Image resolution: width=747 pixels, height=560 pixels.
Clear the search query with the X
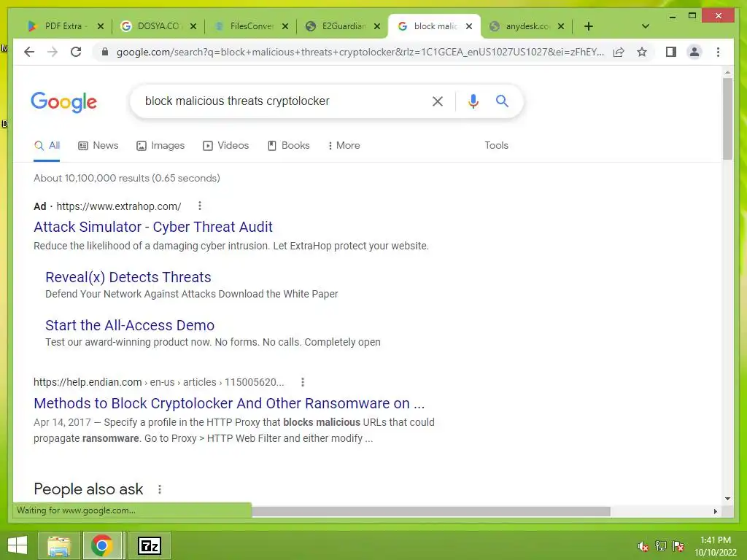coord(438,101)
